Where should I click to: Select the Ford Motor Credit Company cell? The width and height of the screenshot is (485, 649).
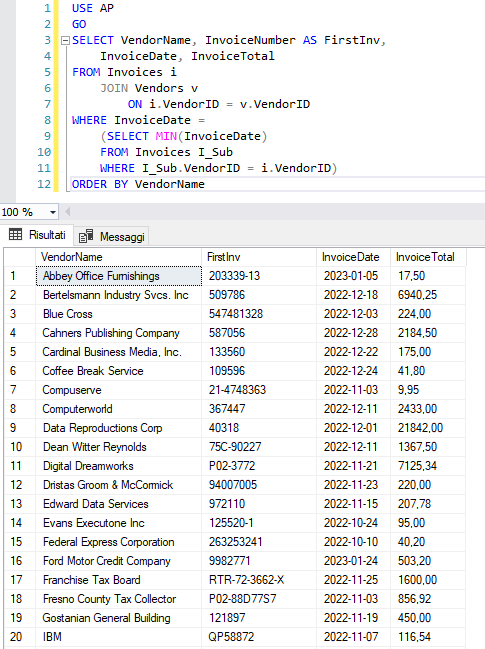(x=119, y=562)
